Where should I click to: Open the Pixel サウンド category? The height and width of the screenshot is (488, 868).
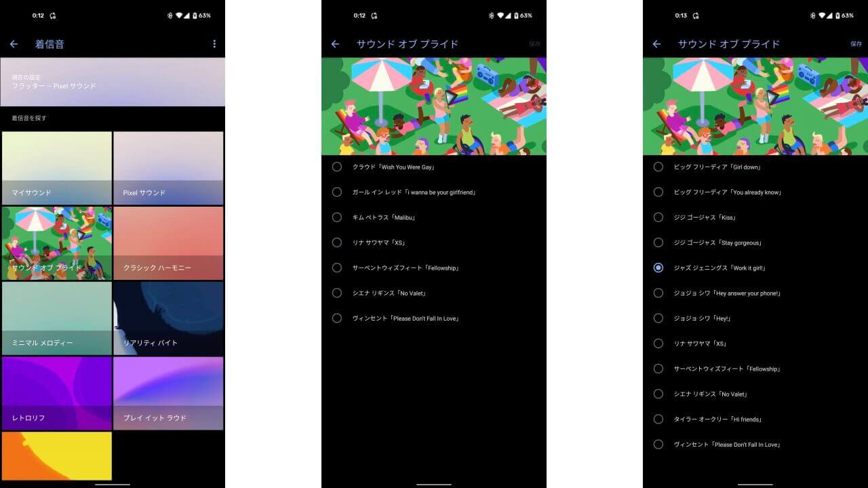[168, 167]
